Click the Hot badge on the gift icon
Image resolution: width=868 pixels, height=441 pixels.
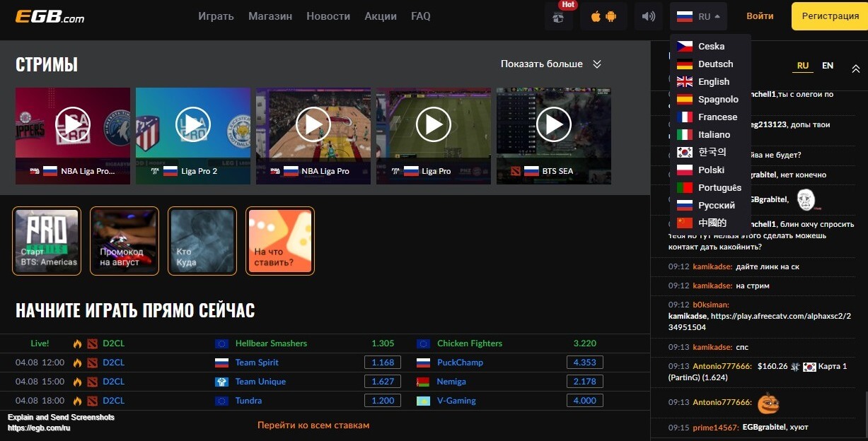click(568, 5)
